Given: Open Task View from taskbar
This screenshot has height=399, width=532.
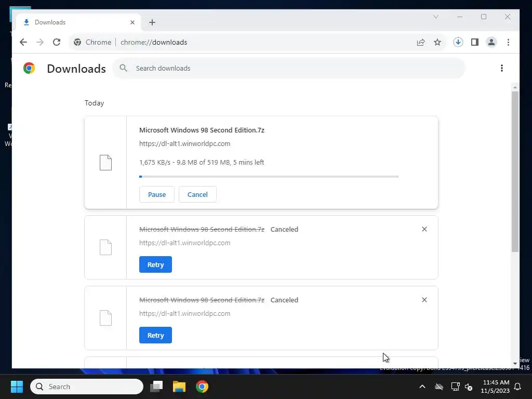Looking at the screenshot, I should [156, 387].
